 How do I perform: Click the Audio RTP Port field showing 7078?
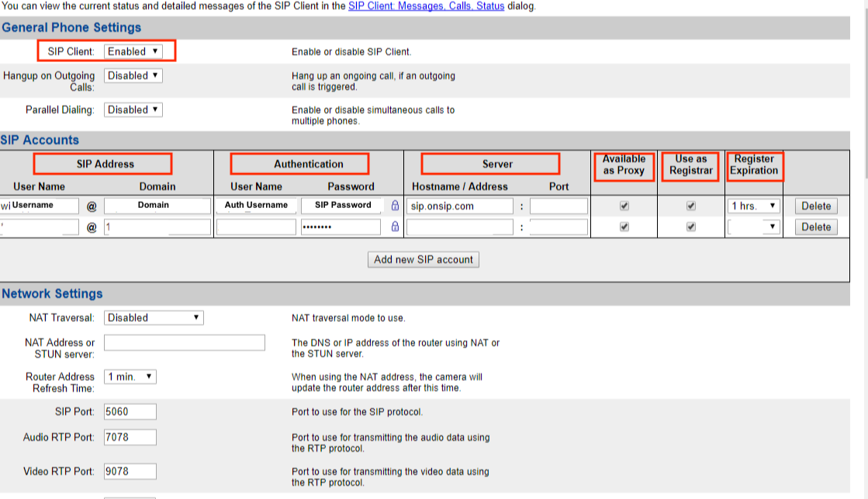click(x=130, y=437)
